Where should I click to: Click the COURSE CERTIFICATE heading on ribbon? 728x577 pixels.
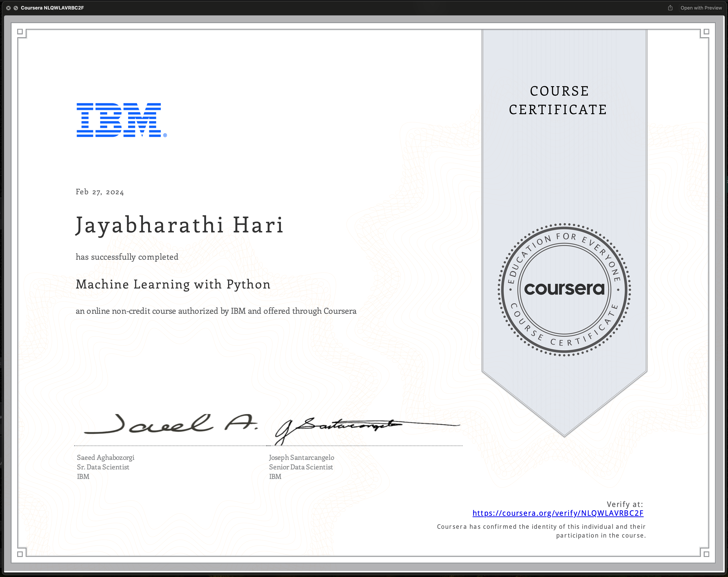[558, 100]
